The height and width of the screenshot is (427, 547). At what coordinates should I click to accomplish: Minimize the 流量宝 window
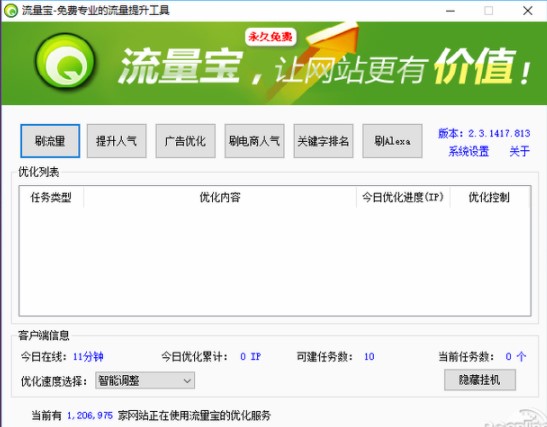[450, 11]
